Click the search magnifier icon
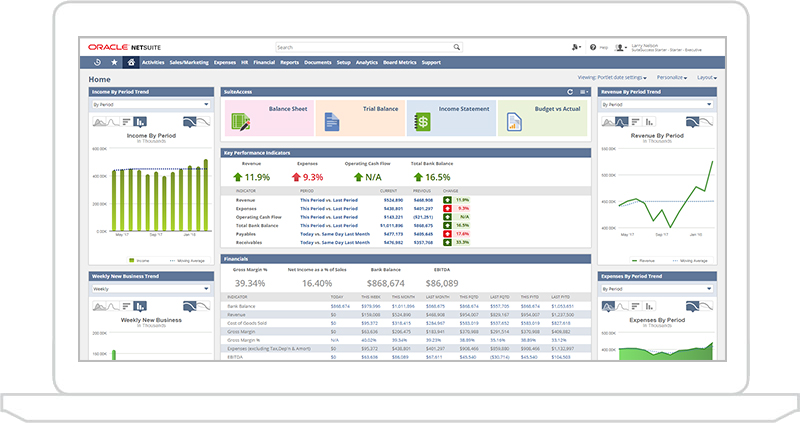 coord(458,47)
